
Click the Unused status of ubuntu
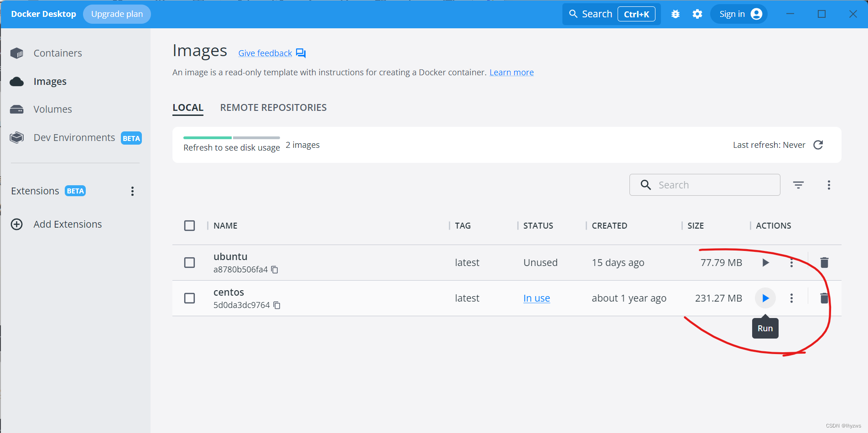[541, 263]
